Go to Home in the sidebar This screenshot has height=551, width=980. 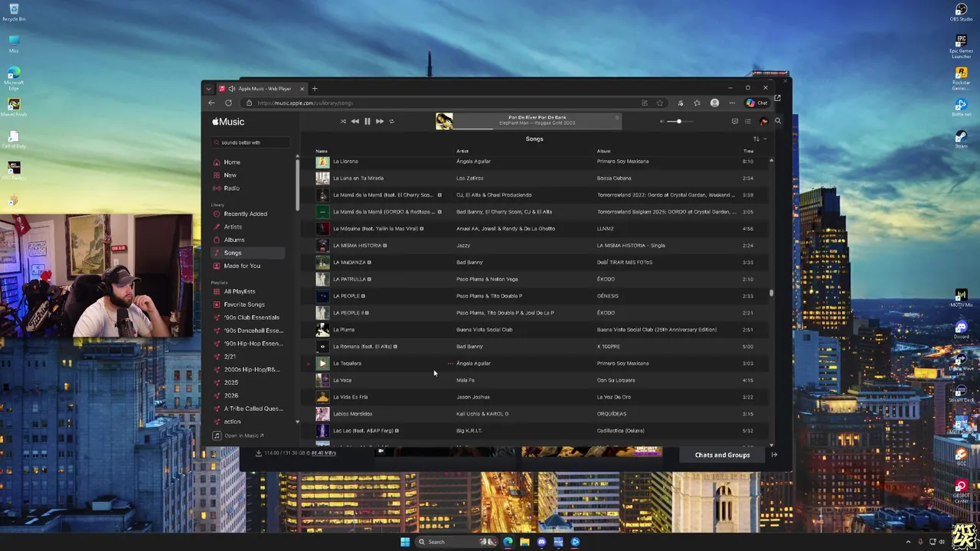(x=232, y=162)
